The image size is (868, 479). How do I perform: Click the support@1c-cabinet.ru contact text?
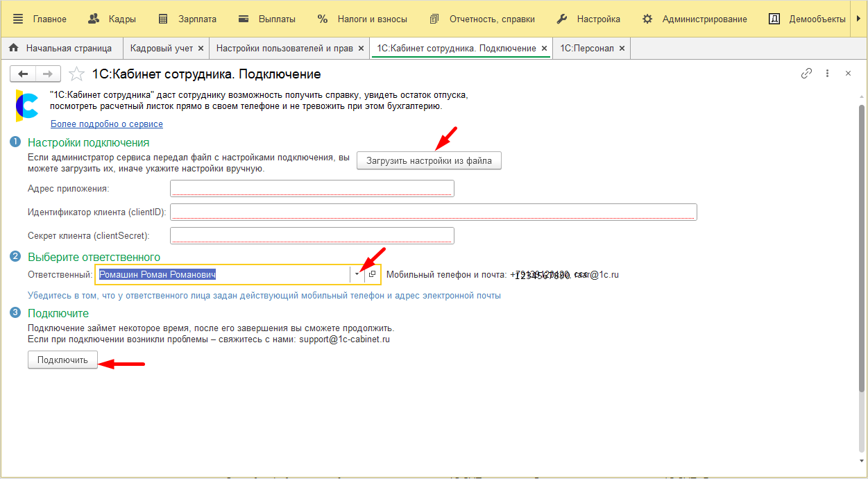pos(345,339)
